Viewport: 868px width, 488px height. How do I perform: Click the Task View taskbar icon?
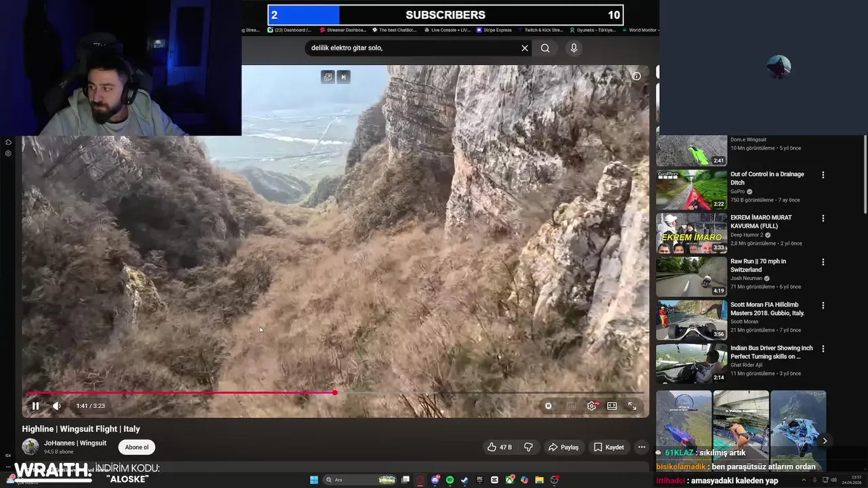coord(406,480)
